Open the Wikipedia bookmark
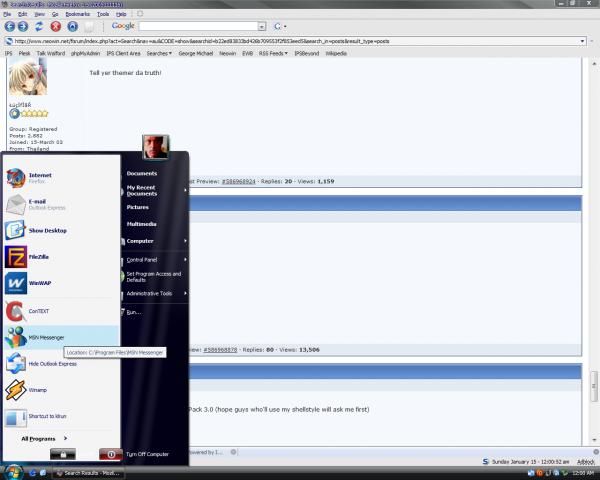The width and height of the screenshot is (600, 480). click(336, 53)
